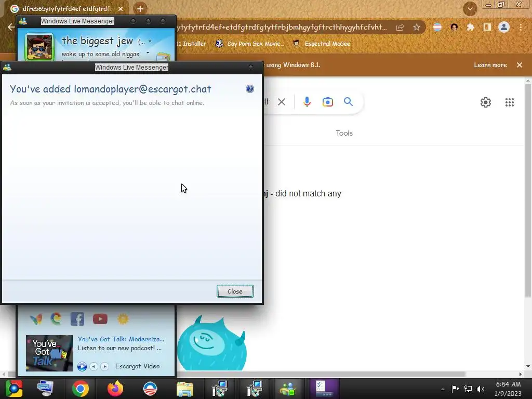Open the You've Got Talk: Moderniza... link
The width and height of the screenshot is (532, 399).
(x=121, y=339)
